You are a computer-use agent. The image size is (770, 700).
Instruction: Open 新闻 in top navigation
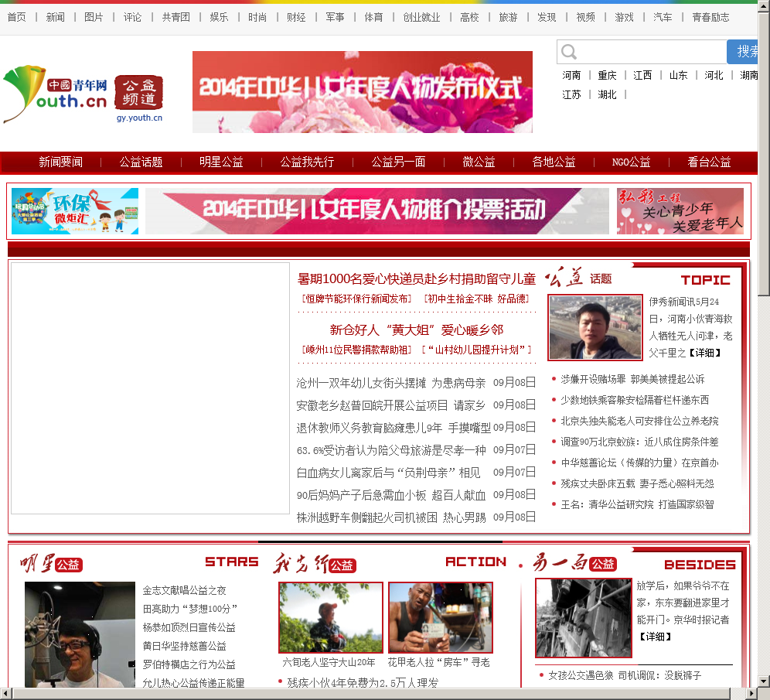56,17
